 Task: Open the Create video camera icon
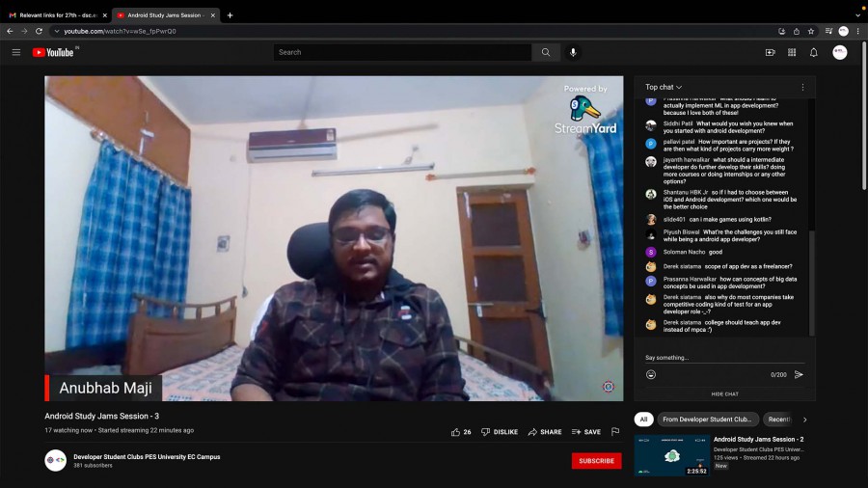point(770,52)
